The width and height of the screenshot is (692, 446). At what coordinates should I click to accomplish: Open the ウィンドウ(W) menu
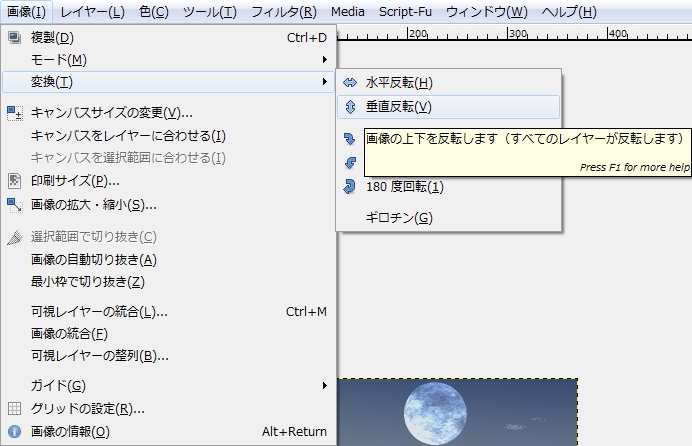point(487,11)
